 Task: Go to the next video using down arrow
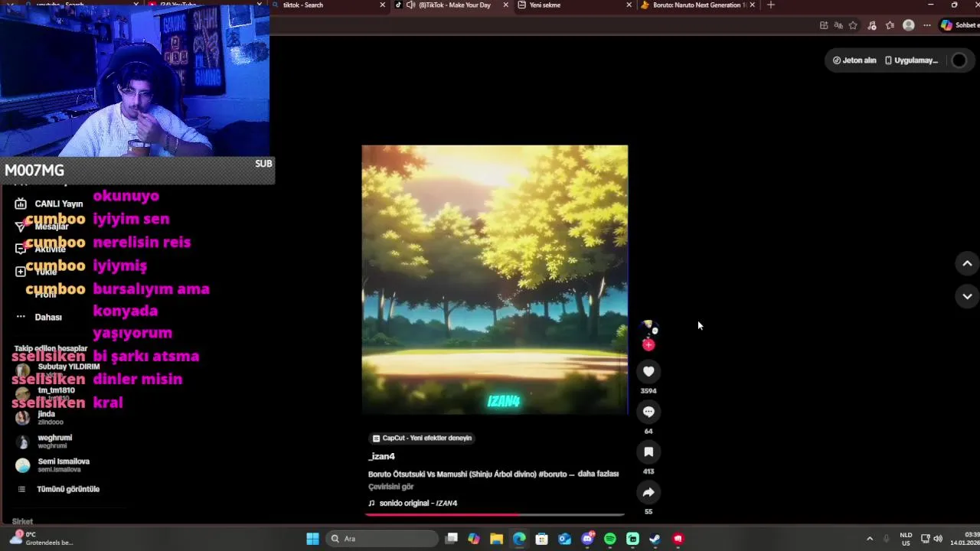[x=967, y=296]
